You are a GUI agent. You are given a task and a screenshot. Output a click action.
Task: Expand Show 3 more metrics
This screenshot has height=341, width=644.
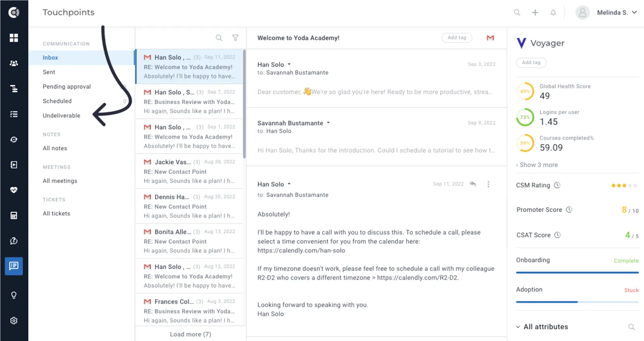pyautogui.click(x=537, y=165)
